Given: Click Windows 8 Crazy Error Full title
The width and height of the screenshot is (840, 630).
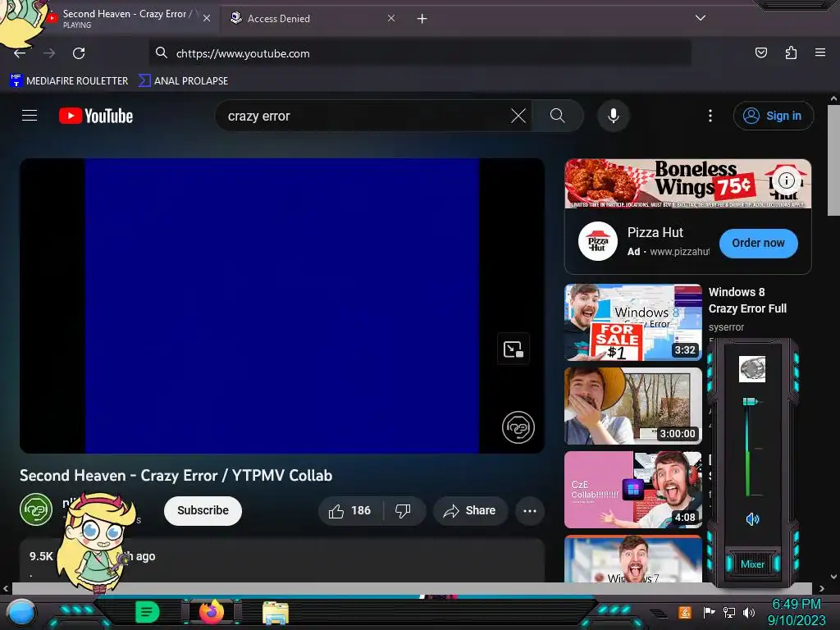Looking at the screenshot, I should tap(747, 300).
